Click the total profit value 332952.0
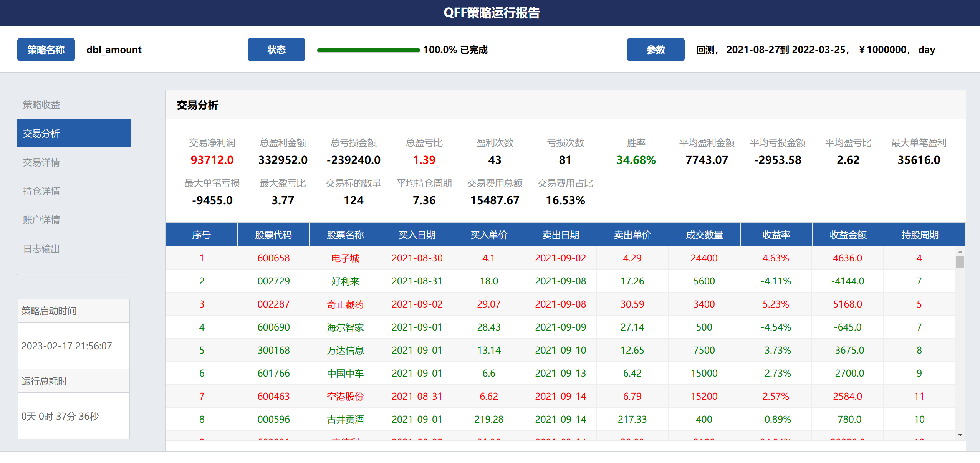The height and width of the screenshot is (463, 980). 283,160
